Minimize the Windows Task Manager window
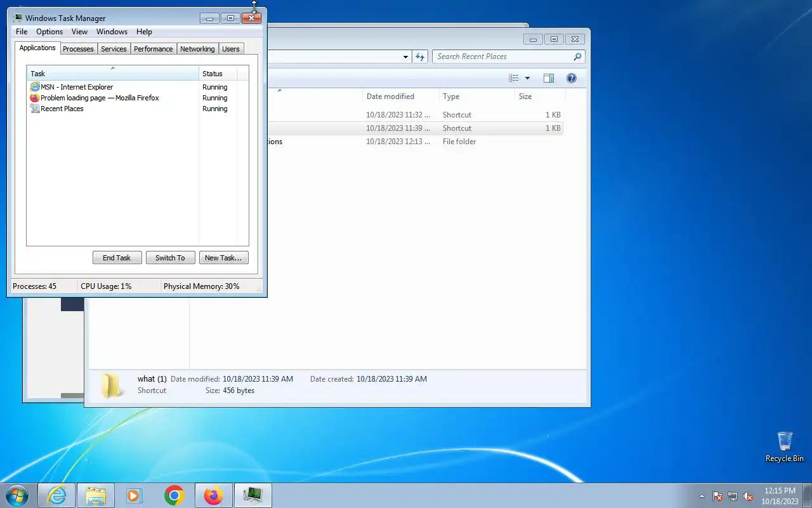The image size is (812, 508). point(209,18)
